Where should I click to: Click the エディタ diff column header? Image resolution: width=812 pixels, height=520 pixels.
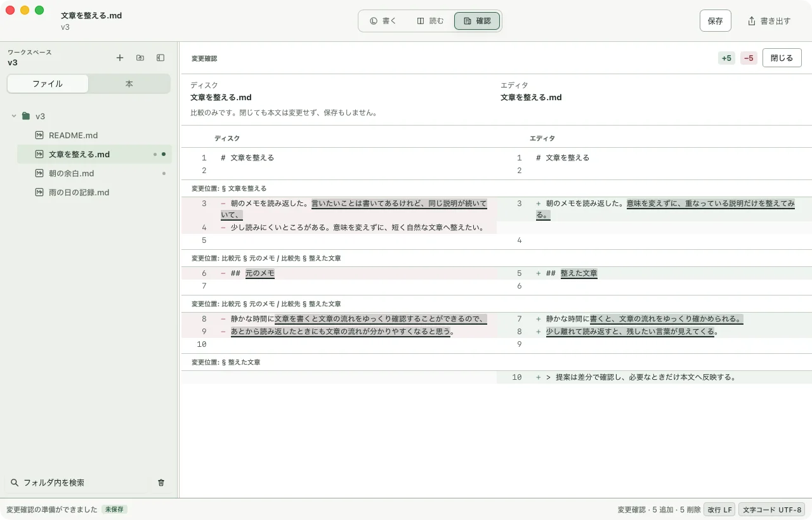tap(542, 138)
